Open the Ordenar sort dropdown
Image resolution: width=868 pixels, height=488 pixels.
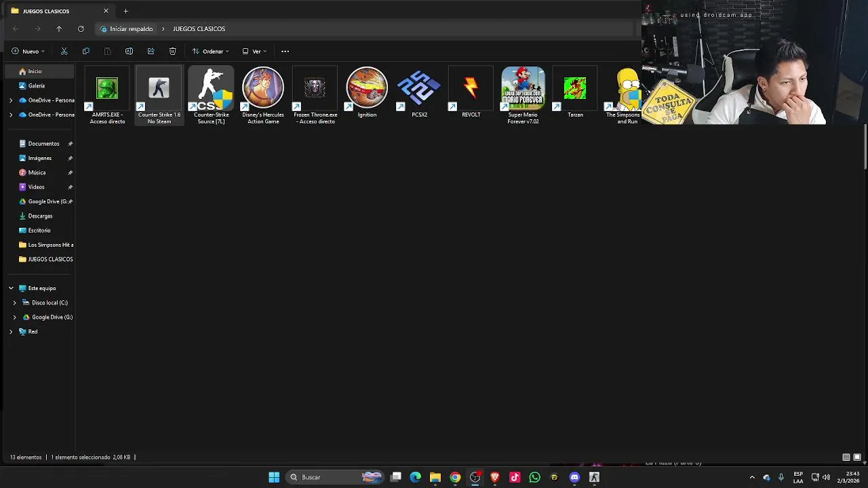coord(211,52)
